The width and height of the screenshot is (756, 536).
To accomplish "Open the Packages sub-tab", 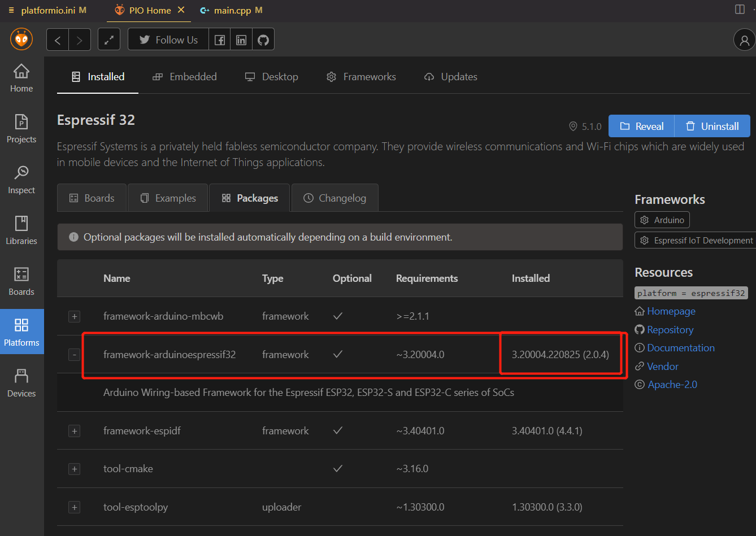I will [249, 198].
